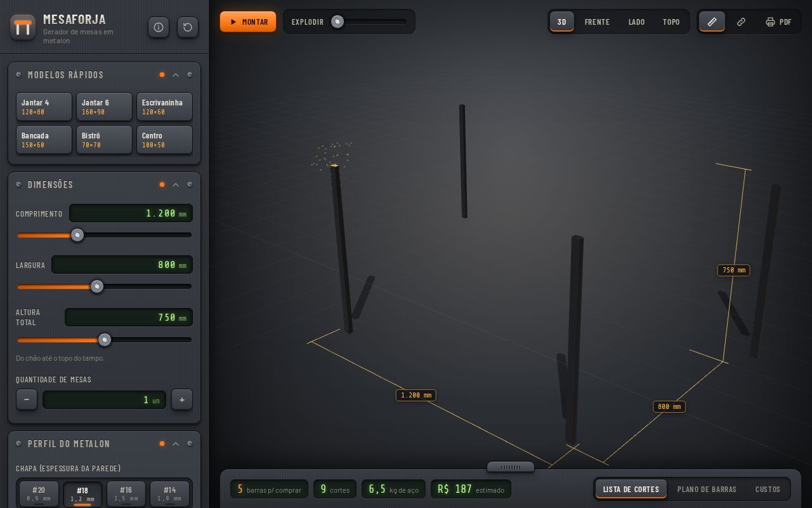Click the MesaForja table logo icon
The height and width of the screenshot is (508, 812).
click(x=23, y=27)
